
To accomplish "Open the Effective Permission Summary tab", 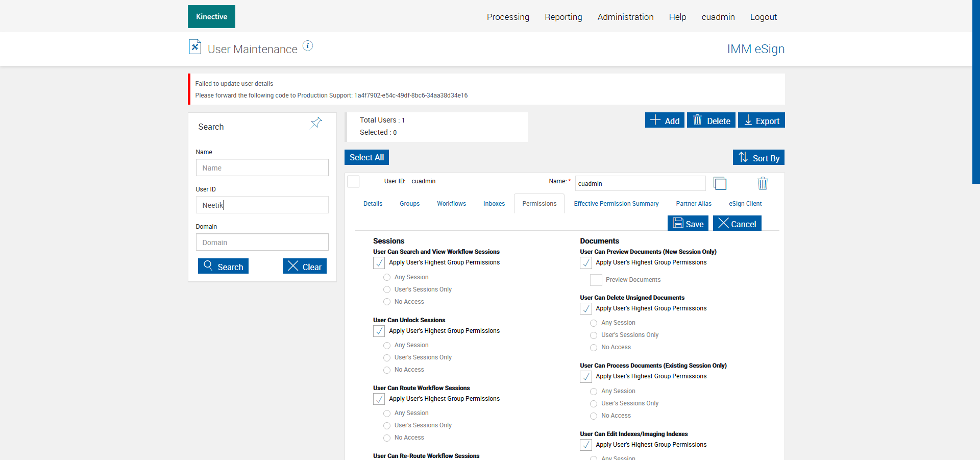I will (x=616, y=204).
